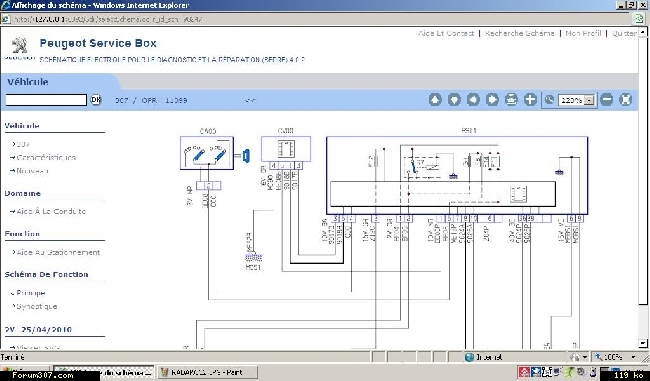This screenshot has width=650, height=381.
Task: Zoom out with the minus icon
Action: point(606,100)
